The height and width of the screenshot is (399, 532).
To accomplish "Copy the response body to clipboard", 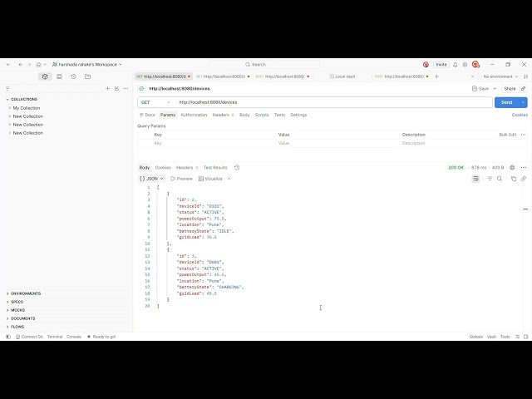I will click(514, 179).
